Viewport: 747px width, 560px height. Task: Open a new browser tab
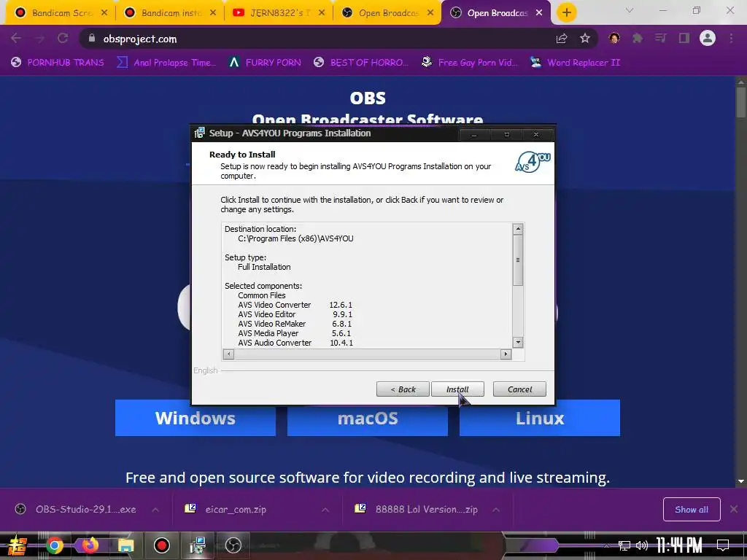click(x=566, y=13)
